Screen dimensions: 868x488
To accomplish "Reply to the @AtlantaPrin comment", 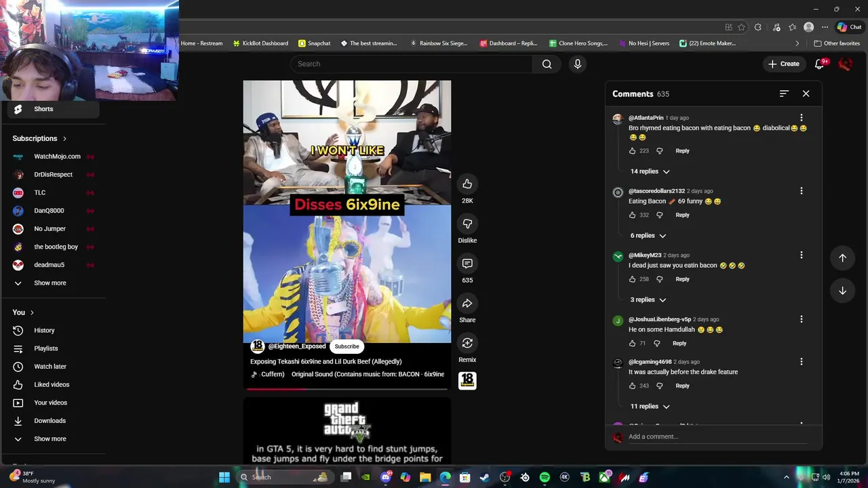I will [x=682, y=151].
